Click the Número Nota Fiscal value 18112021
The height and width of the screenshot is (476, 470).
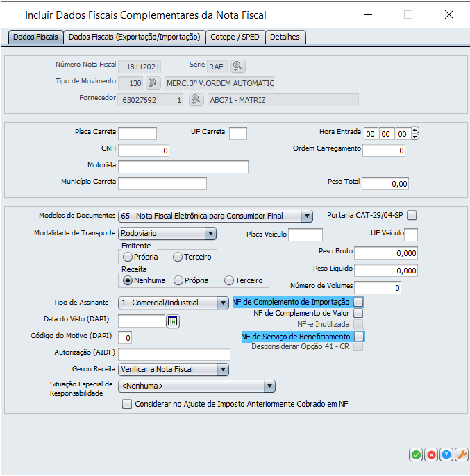[x=140, y=67]
